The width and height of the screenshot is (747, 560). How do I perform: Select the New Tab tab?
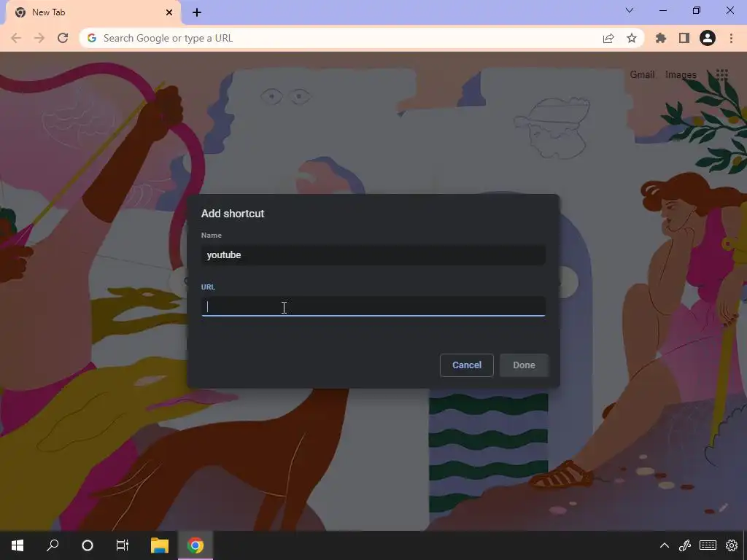coord(93,12)
